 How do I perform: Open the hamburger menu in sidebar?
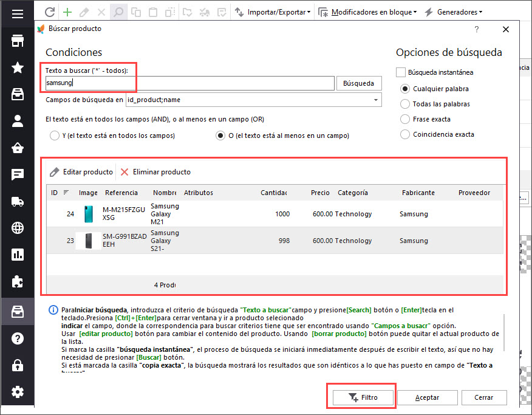(x=17, y=14)
